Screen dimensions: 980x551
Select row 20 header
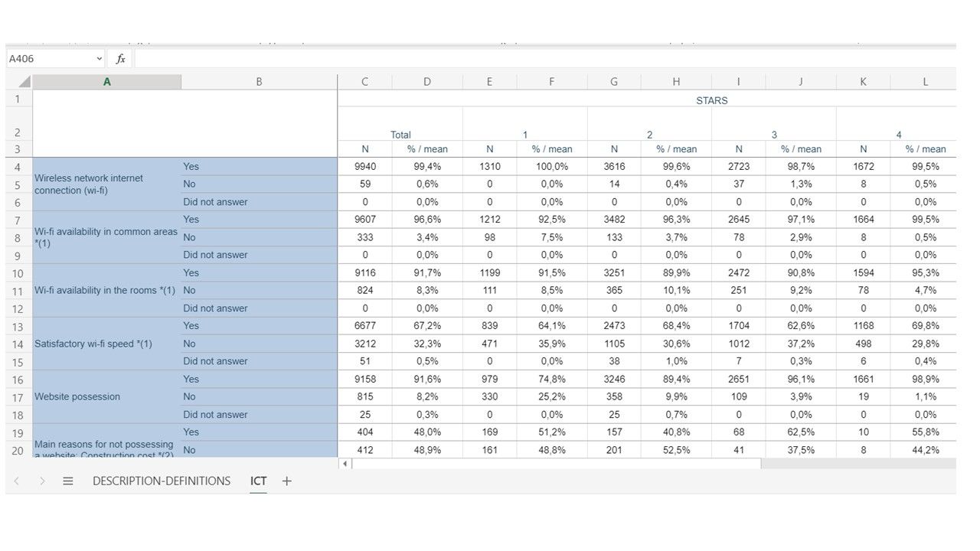[18, 450]
